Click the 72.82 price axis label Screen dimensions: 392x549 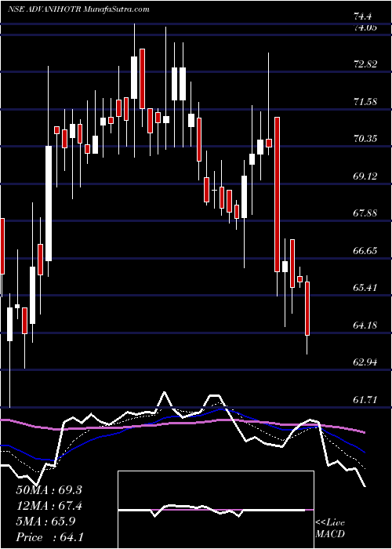tap(365, 64)
